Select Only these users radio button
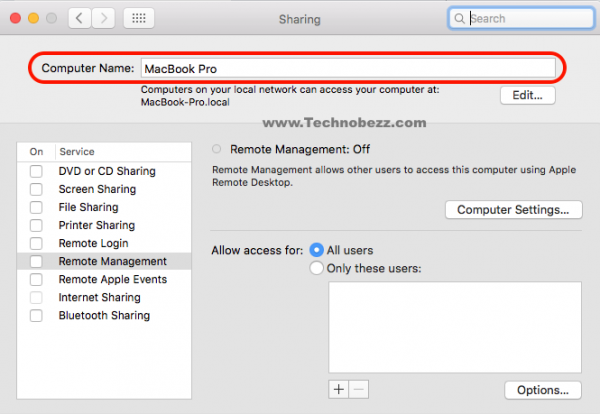 click(x=316, y=268)
